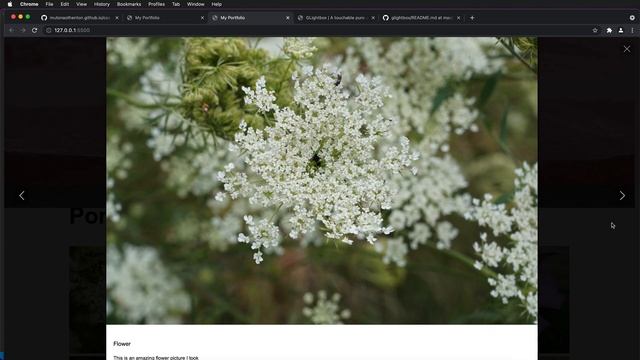The height and width of the screenshot is (360, 640).
Task: Click the flower photo in the lightbox
Action: click(x=322, y=180)
